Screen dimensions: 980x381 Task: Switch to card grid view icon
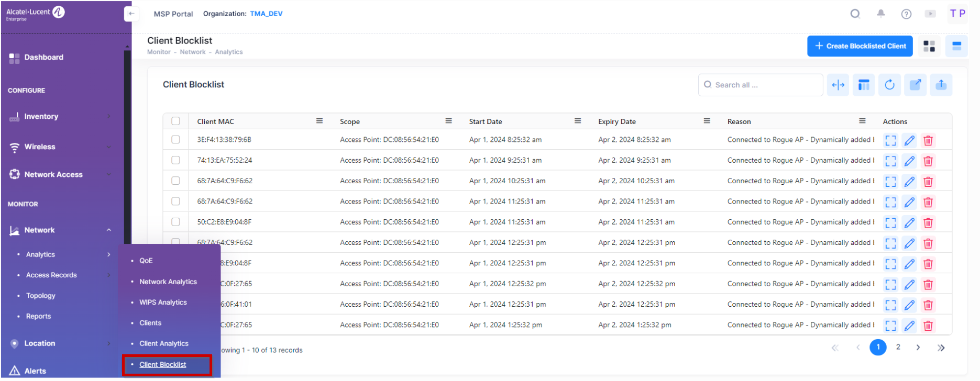pos(929,46)
